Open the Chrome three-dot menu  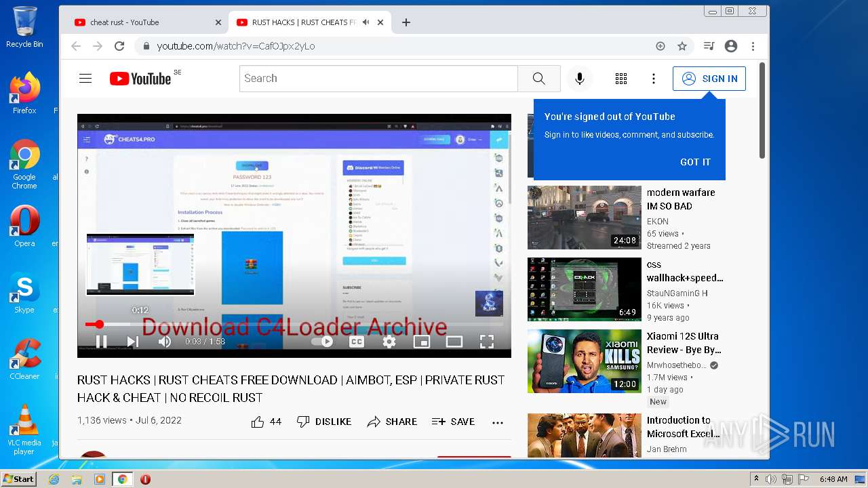coord(753,46)
